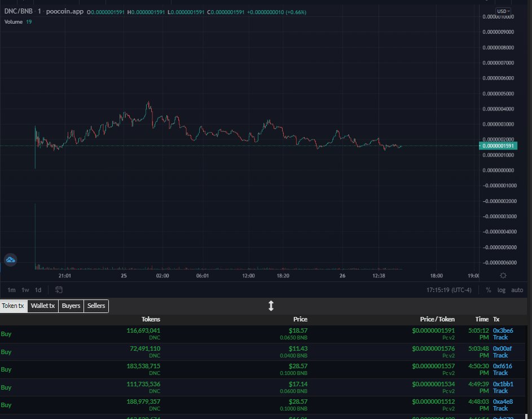Click price per token $0.0000001534
The width and height of the screenshot is (532, 419).
[433, 384]
